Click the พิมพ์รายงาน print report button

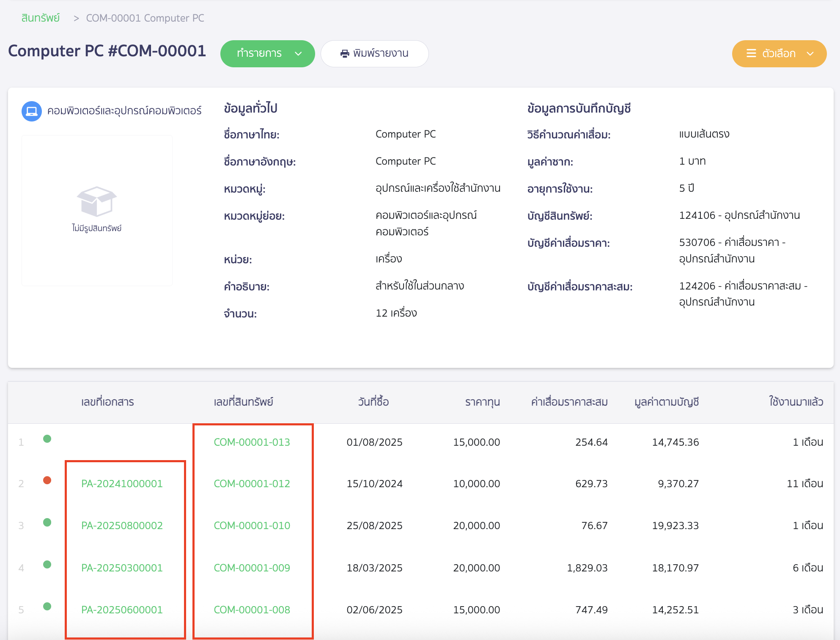(x=375, y=54)
